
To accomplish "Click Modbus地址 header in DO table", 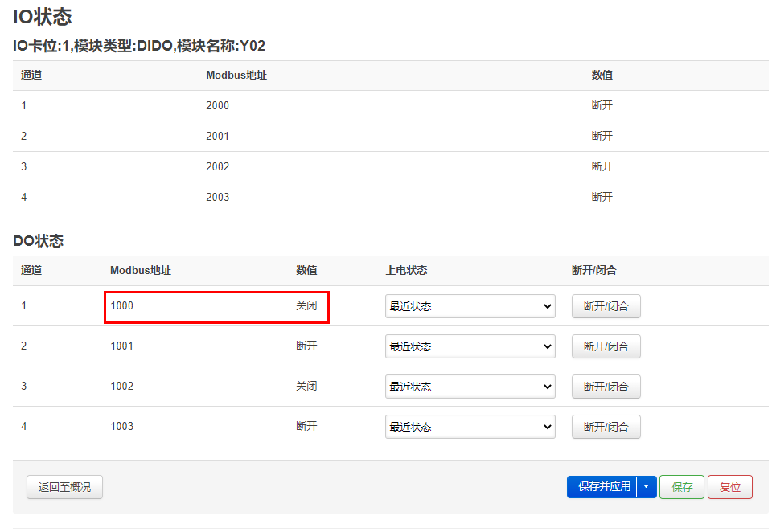I will coord(141,270).
